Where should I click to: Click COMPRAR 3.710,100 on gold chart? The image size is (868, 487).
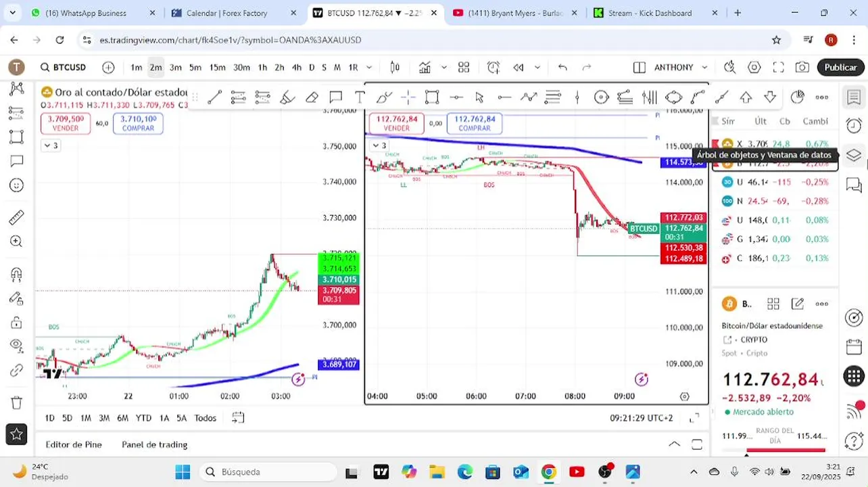(x=138, y=123)
